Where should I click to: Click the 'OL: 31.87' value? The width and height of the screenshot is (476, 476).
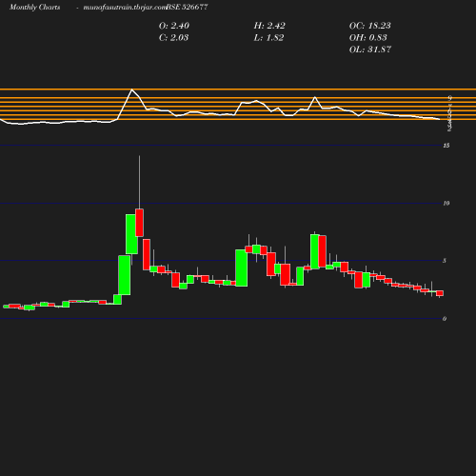(x=370, y=50)
